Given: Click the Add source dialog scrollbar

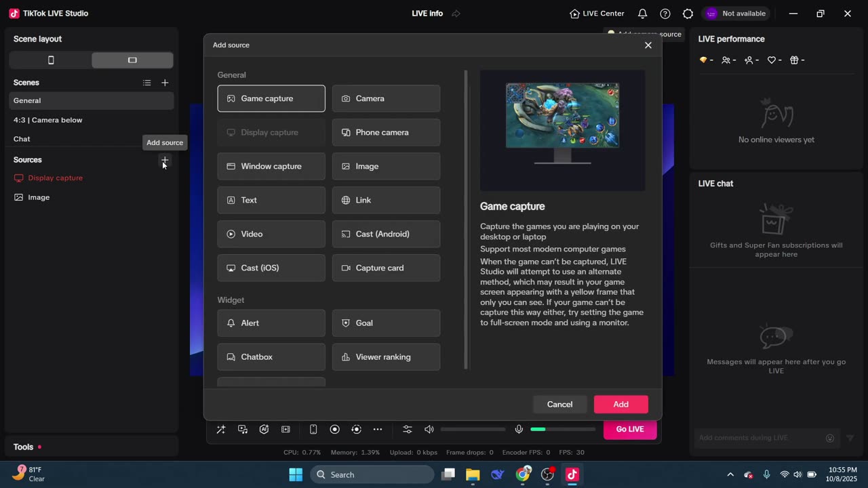Looking at the screenshot, I should [x=466, y=220].
